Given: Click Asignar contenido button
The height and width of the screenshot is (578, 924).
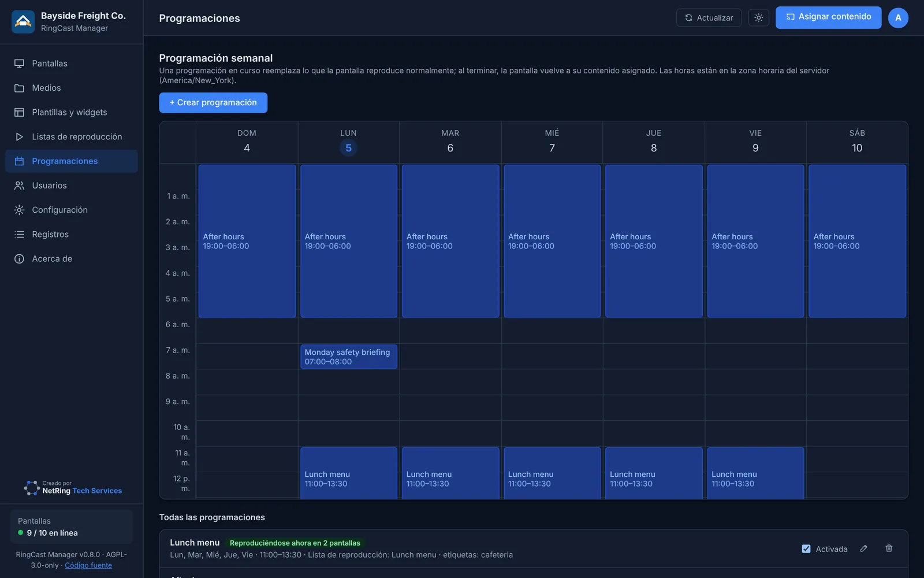Looking at the screenshot, I should (828, 17).
